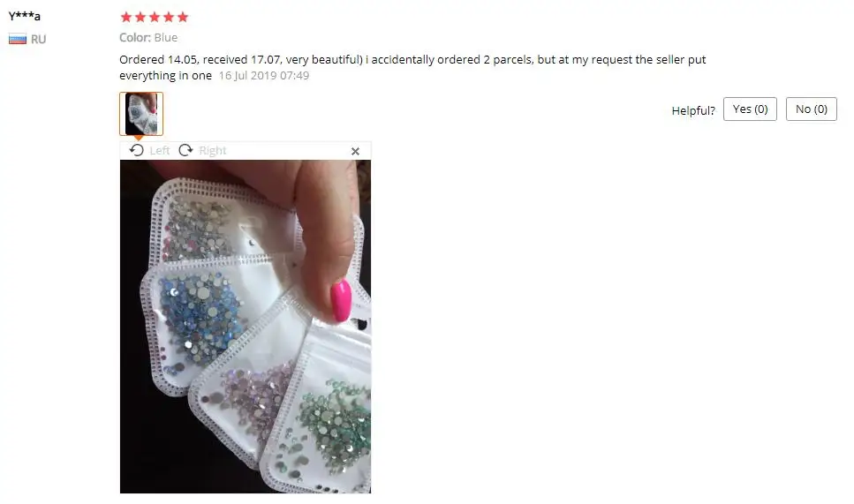
Task: Click reviewer name Y***a
Action: (25, 16)
